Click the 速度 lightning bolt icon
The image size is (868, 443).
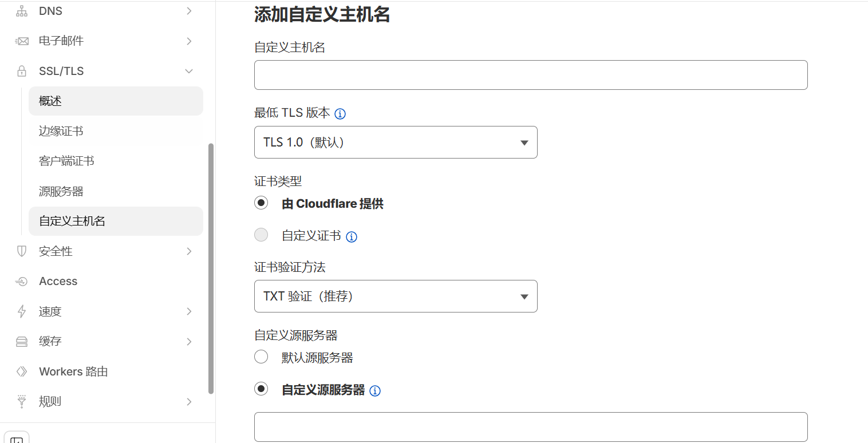[22, 311]
